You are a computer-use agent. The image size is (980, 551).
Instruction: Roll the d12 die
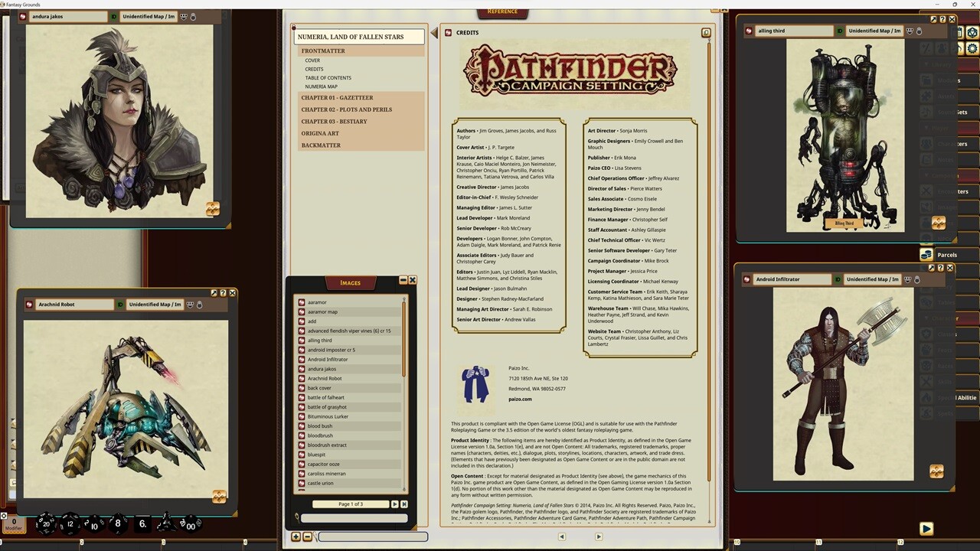tap(70, 523)
